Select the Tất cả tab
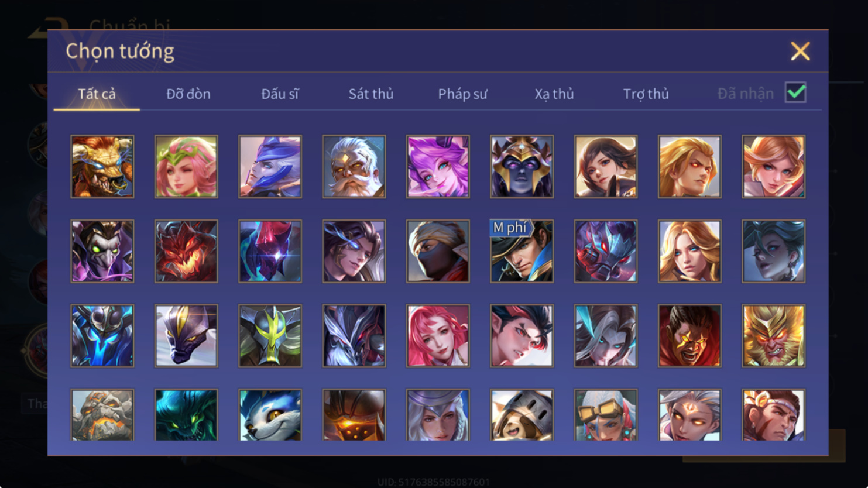This screenshot has width=868, height=488. click(x=97, y=94)
